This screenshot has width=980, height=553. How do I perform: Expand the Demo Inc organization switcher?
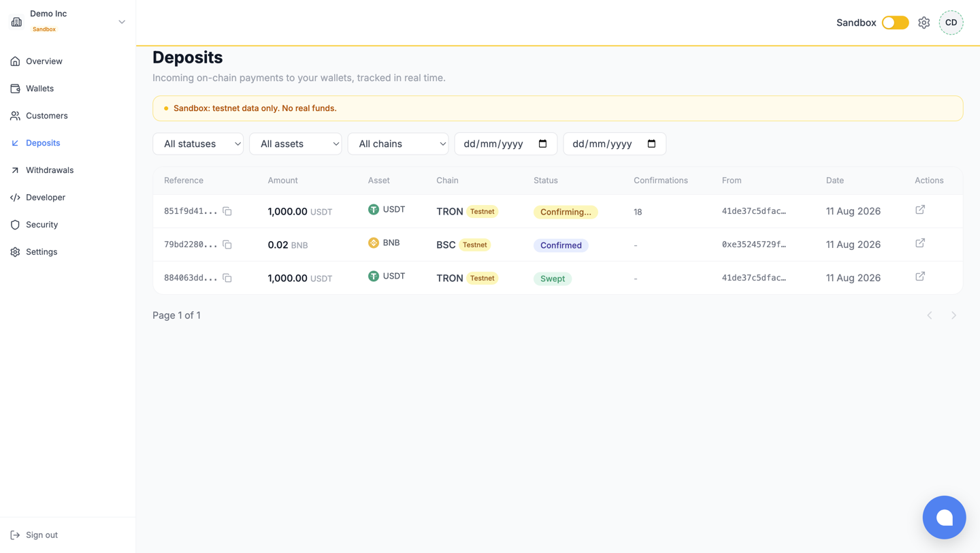pyautogui.click(x=122, y=22)
